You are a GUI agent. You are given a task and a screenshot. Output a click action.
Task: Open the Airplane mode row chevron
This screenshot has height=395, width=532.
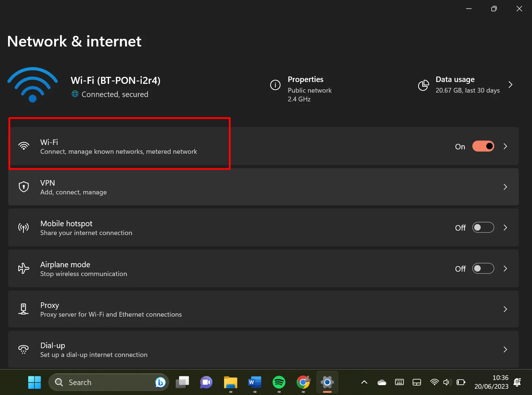(x=505, y=268)
